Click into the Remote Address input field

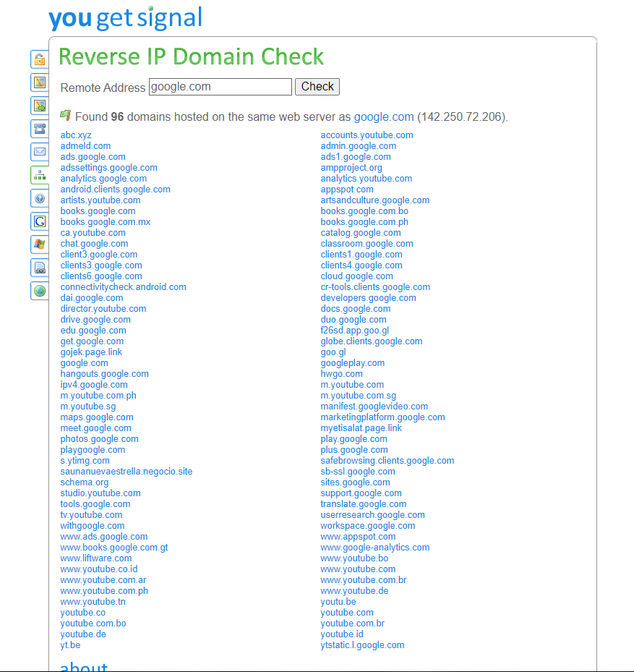(x=220, y=87)
